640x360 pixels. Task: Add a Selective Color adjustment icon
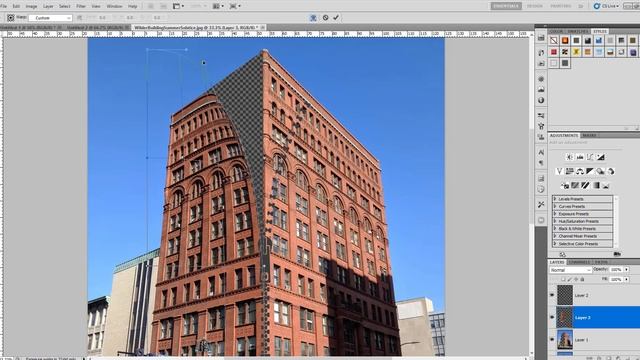[606, 186]
